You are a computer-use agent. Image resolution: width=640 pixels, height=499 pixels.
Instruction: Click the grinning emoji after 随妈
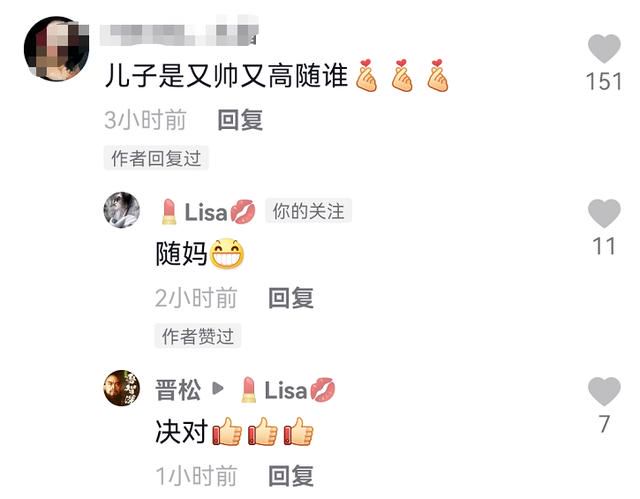(x=227, y=253)
